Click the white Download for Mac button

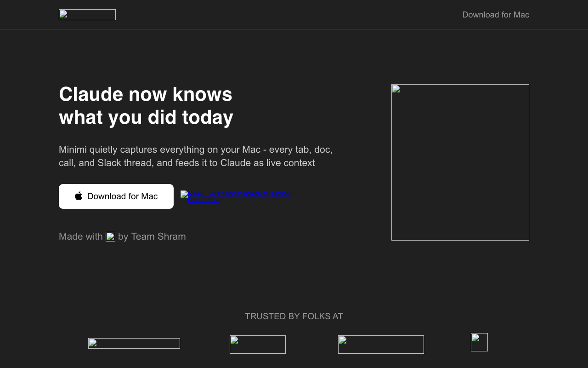(x=116, y=196)
